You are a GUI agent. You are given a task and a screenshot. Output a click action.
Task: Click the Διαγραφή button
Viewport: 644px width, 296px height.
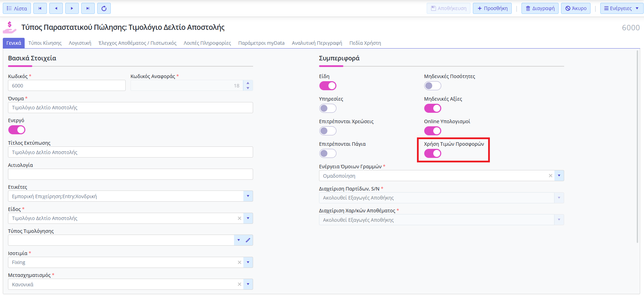point(540,8)
